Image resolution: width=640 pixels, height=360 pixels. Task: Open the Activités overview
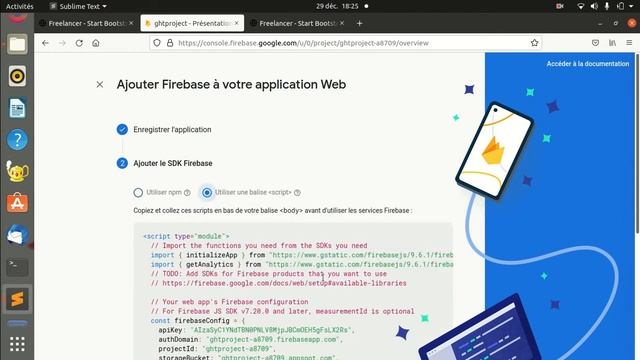click(20, 6)
